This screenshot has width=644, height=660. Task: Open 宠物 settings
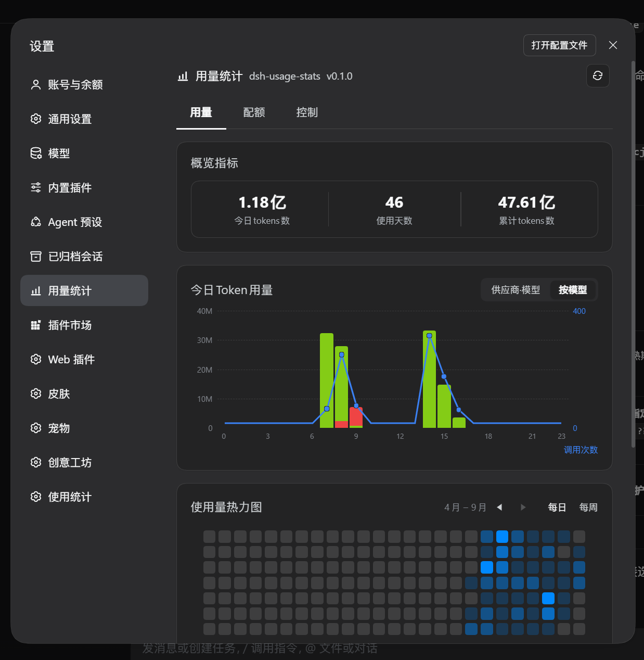coord(84,428)
